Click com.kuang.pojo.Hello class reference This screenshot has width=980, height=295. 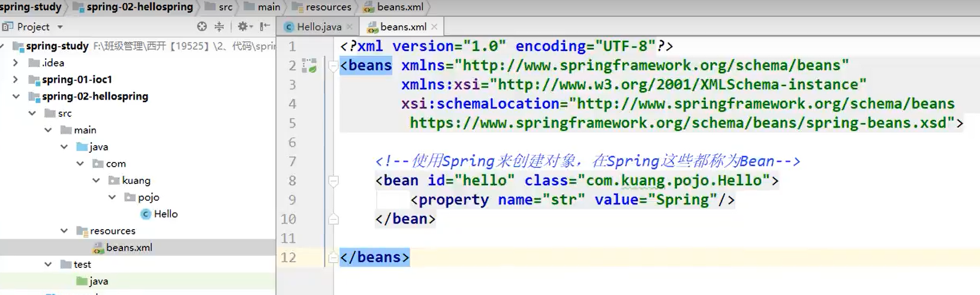(x=674, y=180)
